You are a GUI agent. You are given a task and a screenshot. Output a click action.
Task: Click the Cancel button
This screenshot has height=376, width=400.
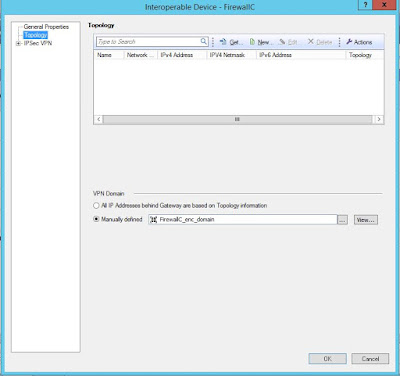click(370, 359)
